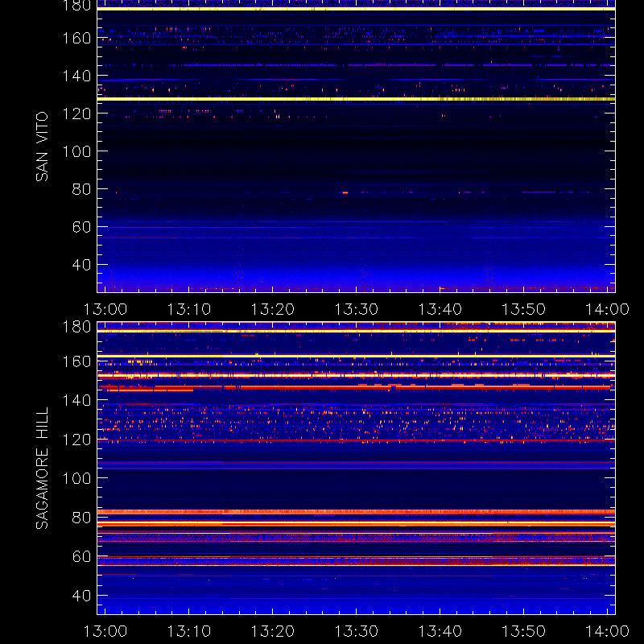Click 13:20 time label below Sagamore Hill panel
Screen dimensions: 644x644
point(273,631)
